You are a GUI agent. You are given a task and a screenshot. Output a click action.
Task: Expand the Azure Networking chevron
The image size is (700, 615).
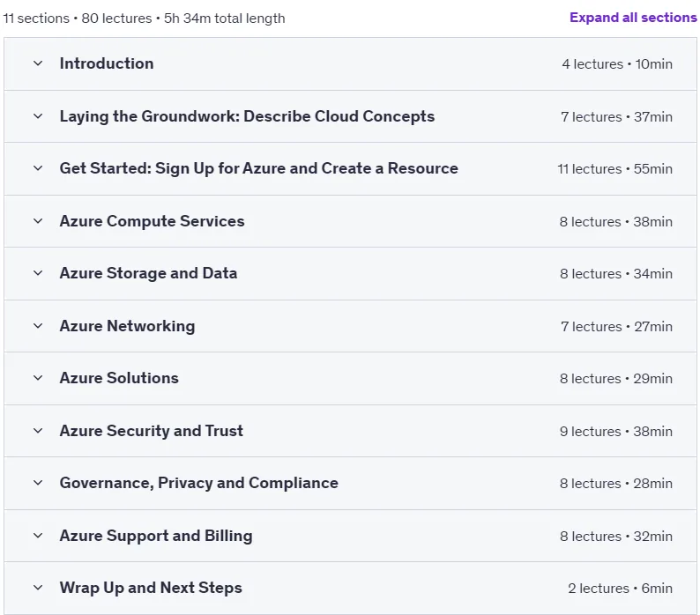click(x=38, y=326)
